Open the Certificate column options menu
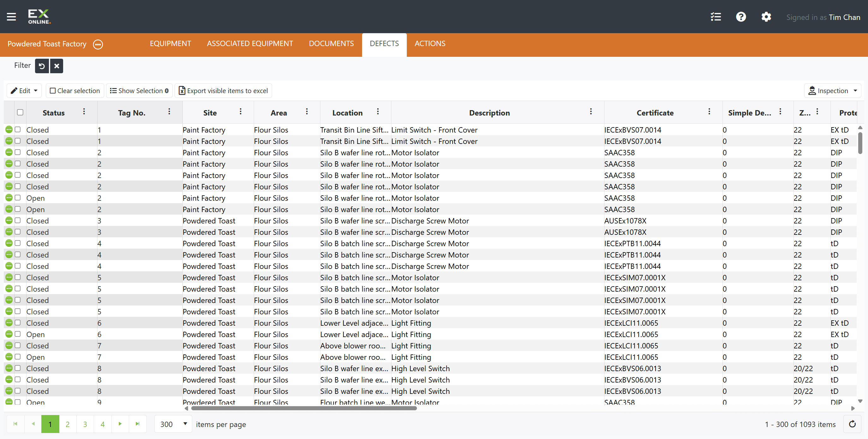 tap(709, 111)
